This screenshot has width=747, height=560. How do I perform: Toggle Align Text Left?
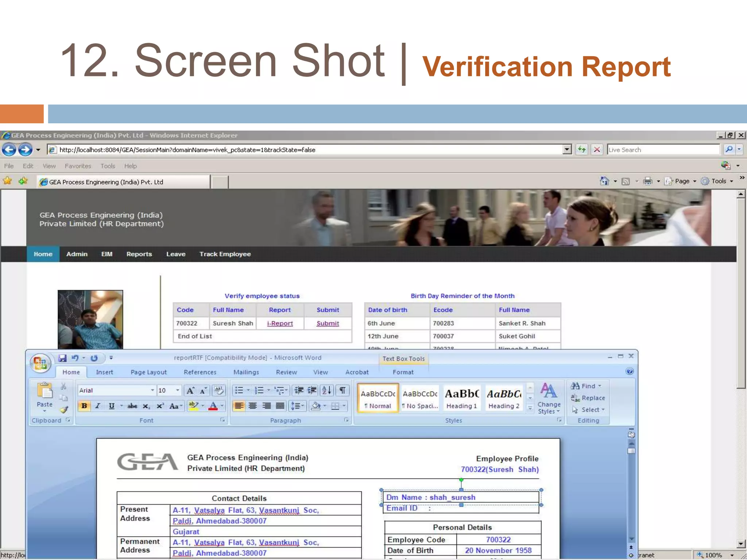click(x=239, y=406)
